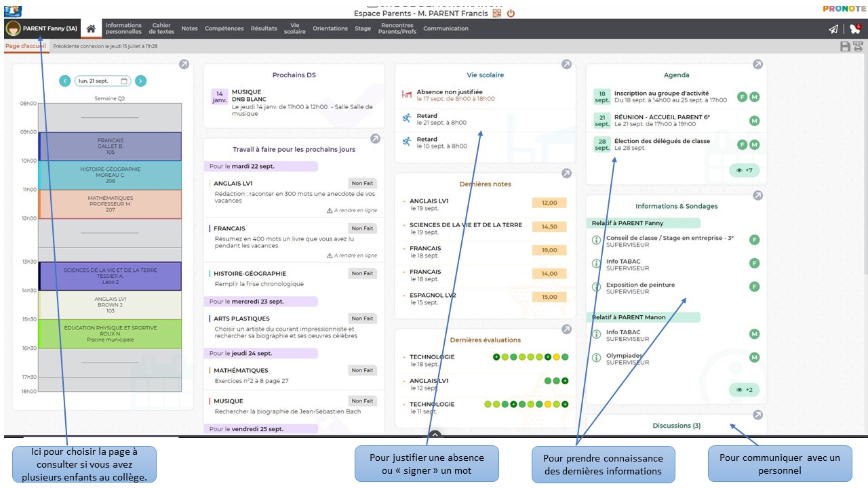This screenshot has height=488, width=868.
Task: Expand bottom panel with chevron up arrow
Action: [435, 435]
